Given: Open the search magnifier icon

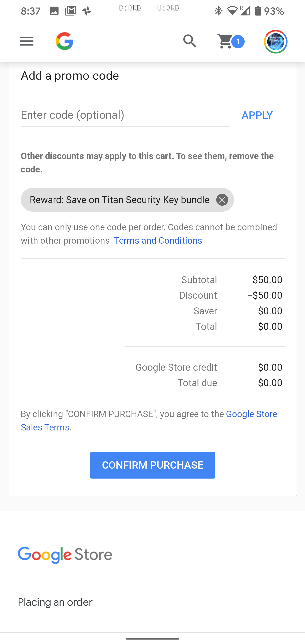Looking at the screenshot, I should point(190,41).
